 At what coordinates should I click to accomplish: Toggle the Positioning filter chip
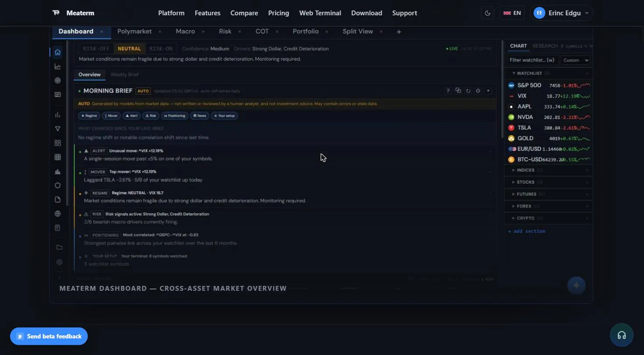coord(175,116)
